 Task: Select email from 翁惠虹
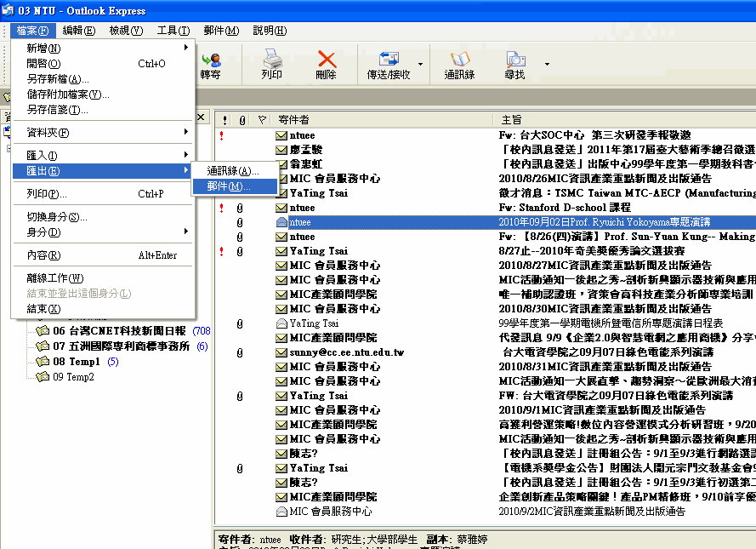click(305, 164)
